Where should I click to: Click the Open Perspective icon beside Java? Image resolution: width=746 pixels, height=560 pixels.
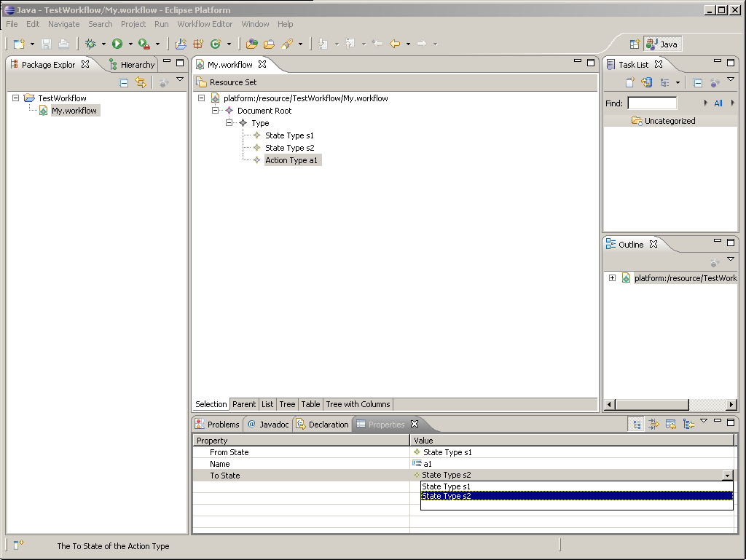coord(635,44)
